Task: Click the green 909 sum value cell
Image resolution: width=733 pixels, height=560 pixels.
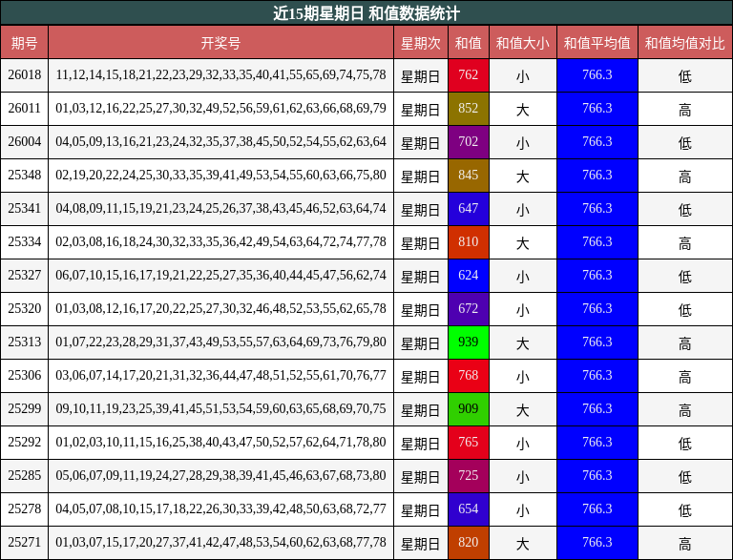Action: click(x=469, y=409)
